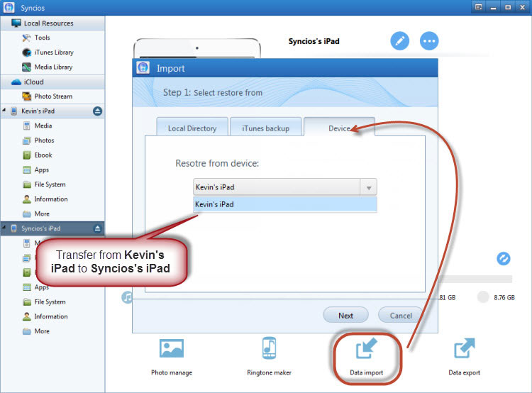This screenshot has width=532, height=393.
Task: Open Ebook under Kevin's iPad
Action: (x=38, y=155)
